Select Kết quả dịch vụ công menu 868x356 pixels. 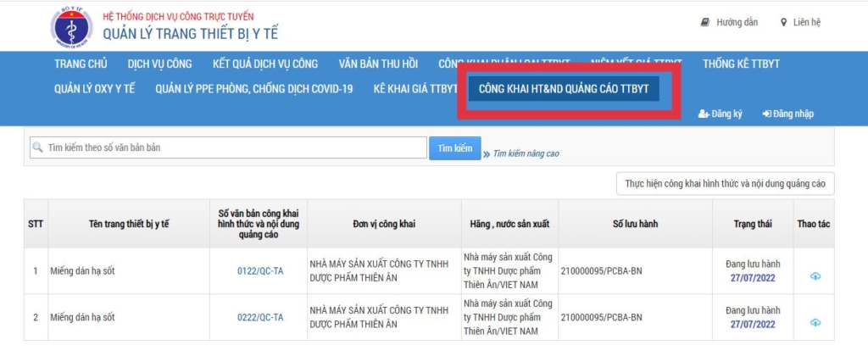coord(264,64)
